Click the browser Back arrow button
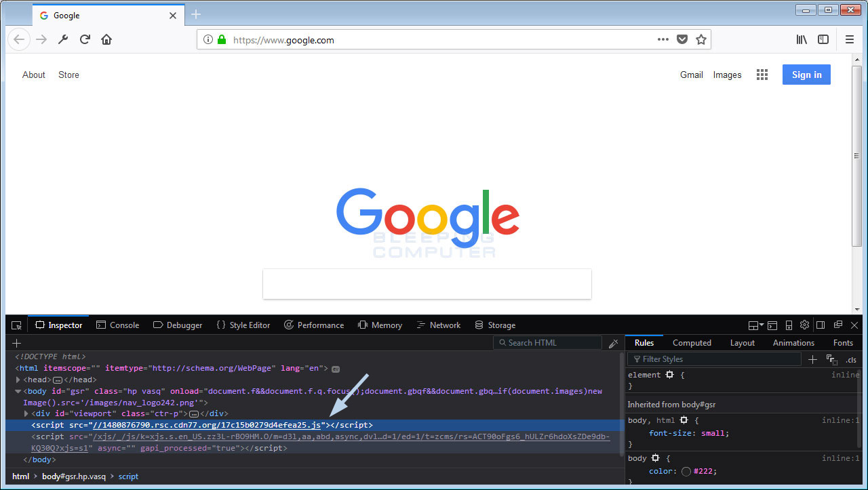This screenshot has height=490, width=868. (19, 39)
